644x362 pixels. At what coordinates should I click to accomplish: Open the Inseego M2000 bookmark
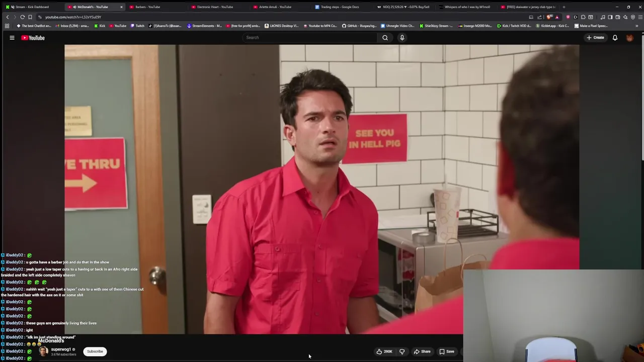[x=475, y=26]
